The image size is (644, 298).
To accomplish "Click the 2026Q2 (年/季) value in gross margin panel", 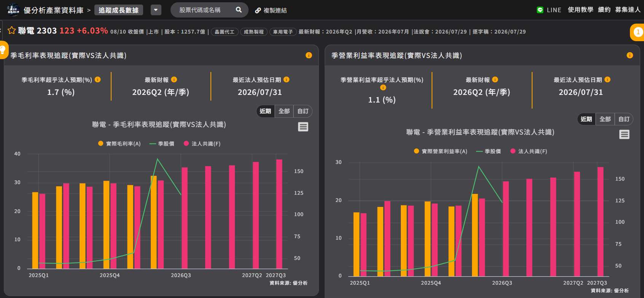I will [x=161, y=92].
